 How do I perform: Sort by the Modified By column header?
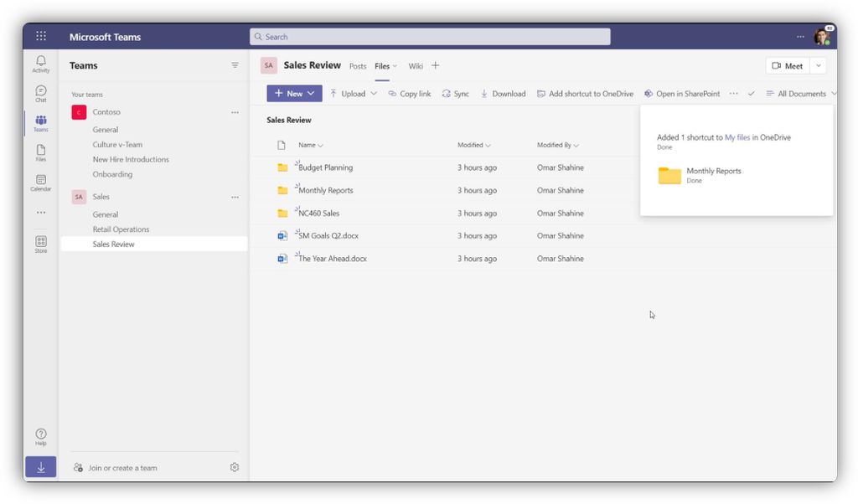[557, 145]
